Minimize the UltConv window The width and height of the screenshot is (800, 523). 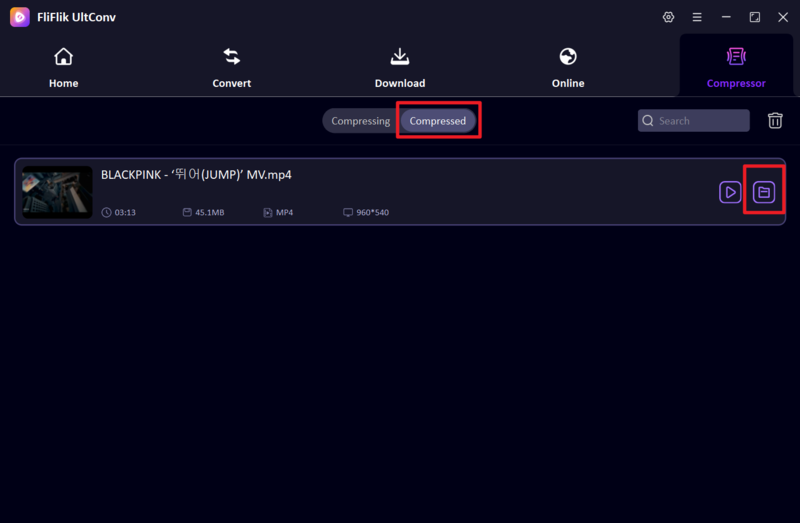point(726,17)
